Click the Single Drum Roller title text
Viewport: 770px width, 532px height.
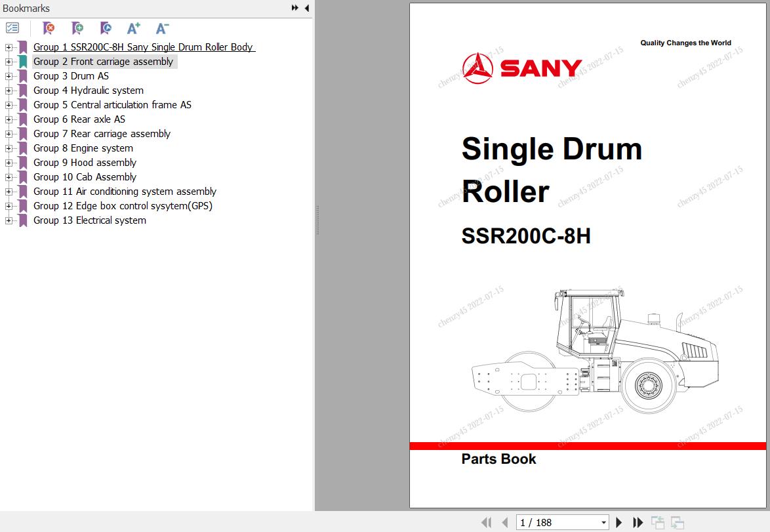click(552, 169)
